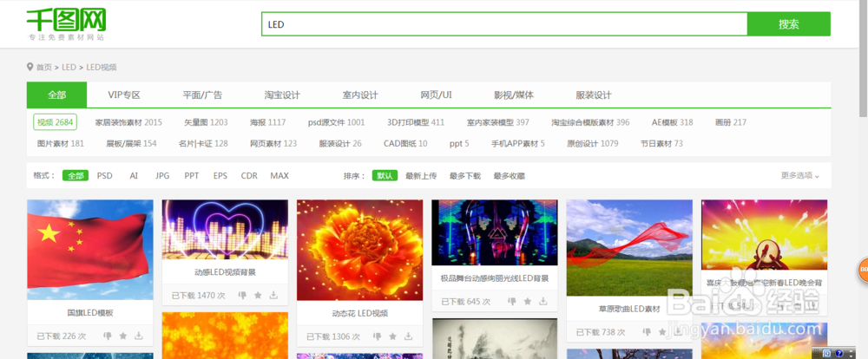Sort by 最多收藏

(510, 176)
